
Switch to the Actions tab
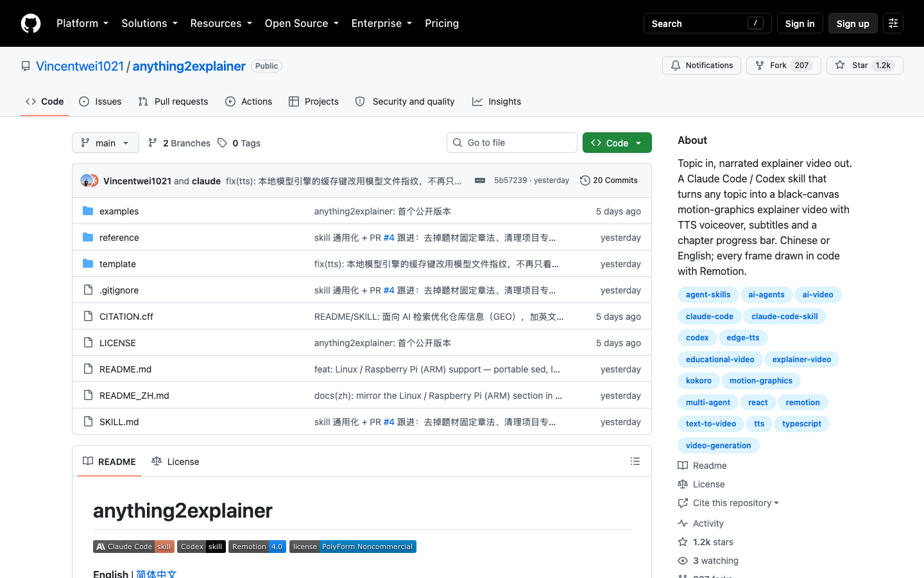(249, 101)
